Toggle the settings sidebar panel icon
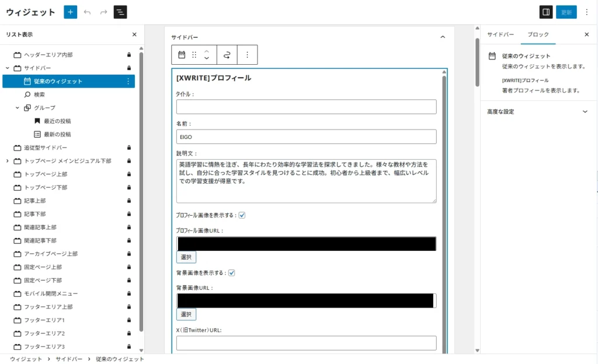598x364 pixels. coord(545,12)
